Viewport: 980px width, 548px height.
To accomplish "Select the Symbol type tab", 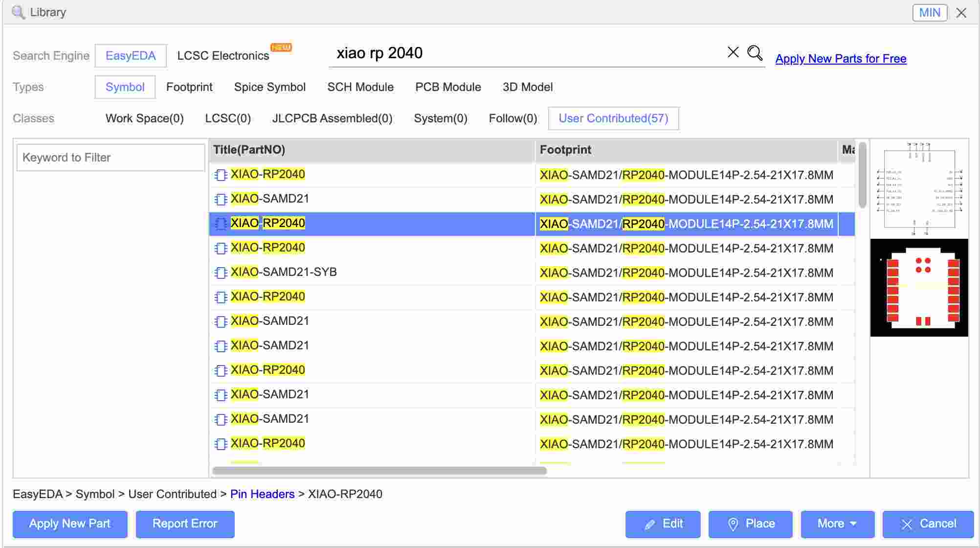I will 125,87.
